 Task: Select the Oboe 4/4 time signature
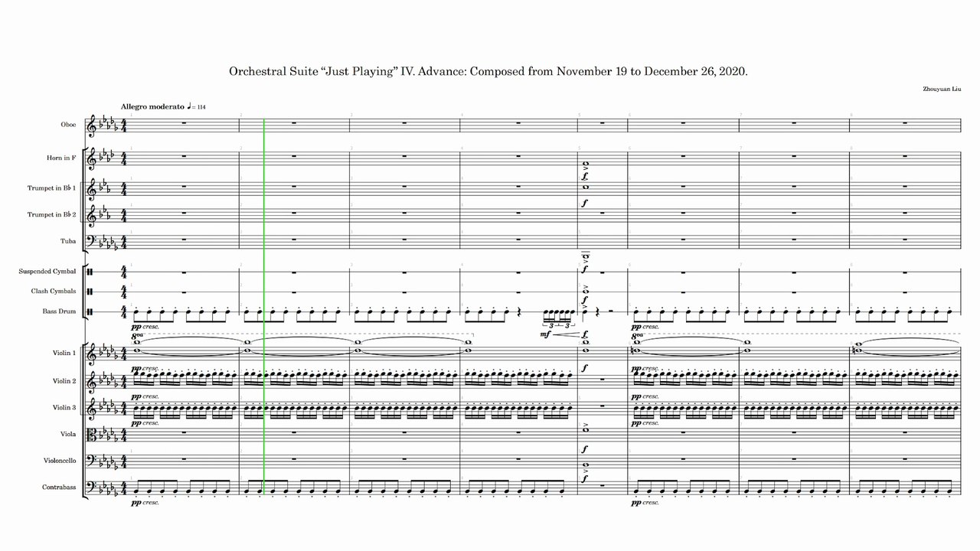coord(124,125)
